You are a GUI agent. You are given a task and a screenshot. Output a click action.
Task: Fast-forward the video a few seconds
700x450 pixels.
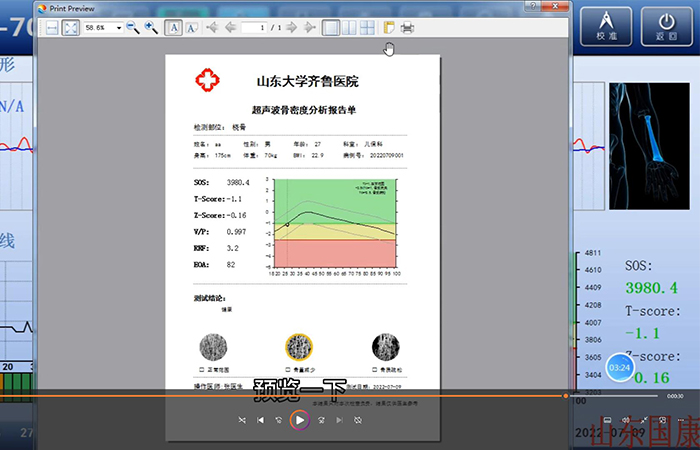point(321,420)
